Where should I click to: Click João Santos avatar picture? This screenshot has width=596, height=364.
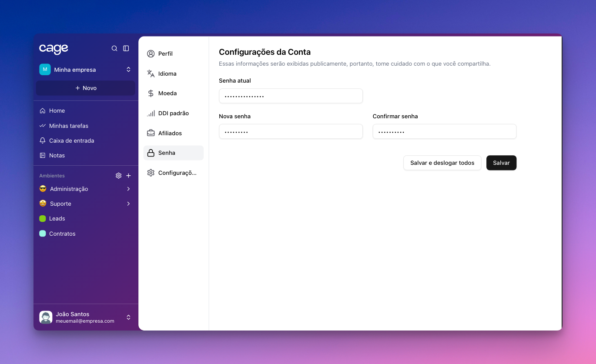(46, 317)
